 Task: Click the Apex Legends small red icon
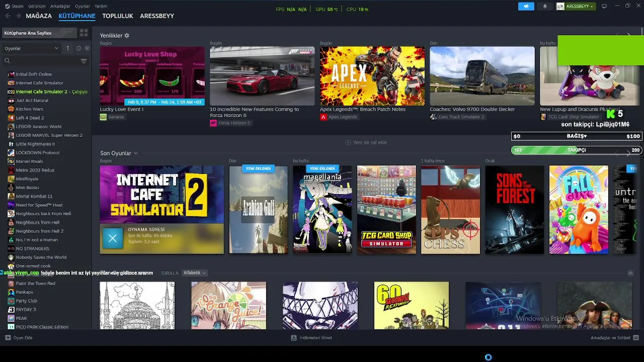click(x=323, y=117)
